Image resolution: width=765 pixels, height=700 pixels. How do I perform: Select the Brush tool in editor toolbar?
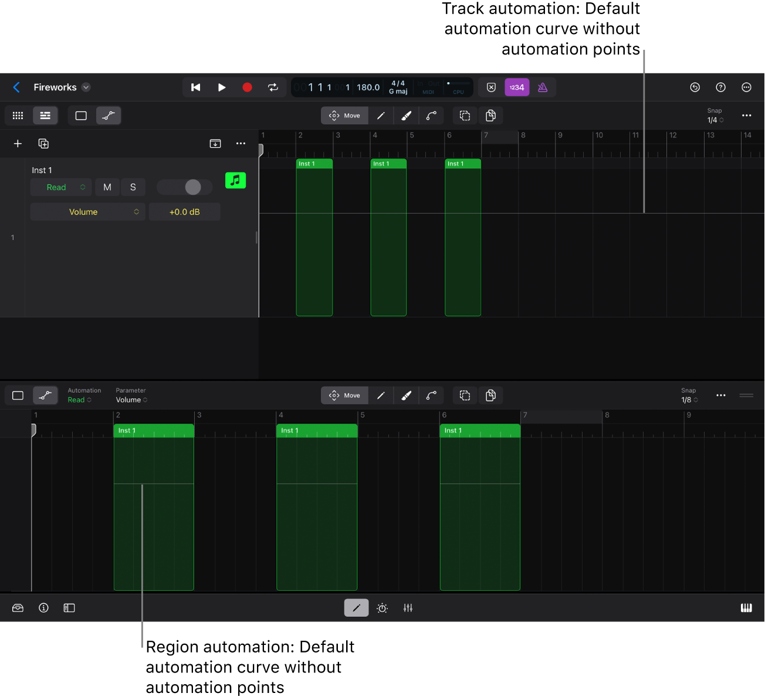click(x=406, y=396)
